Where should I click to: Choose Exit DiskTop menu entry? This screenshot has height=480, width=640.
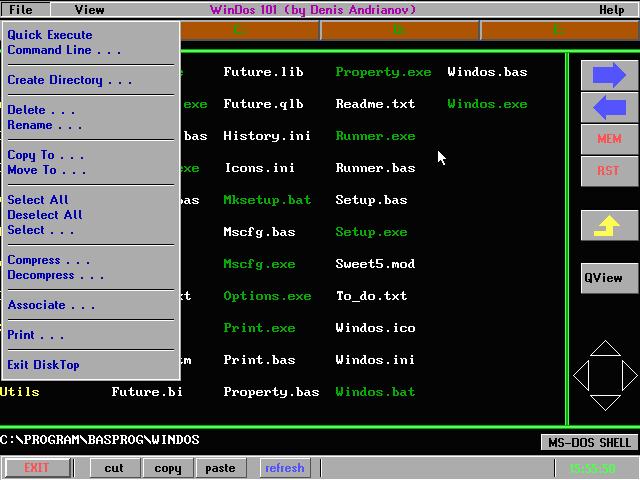coord(43,365)
